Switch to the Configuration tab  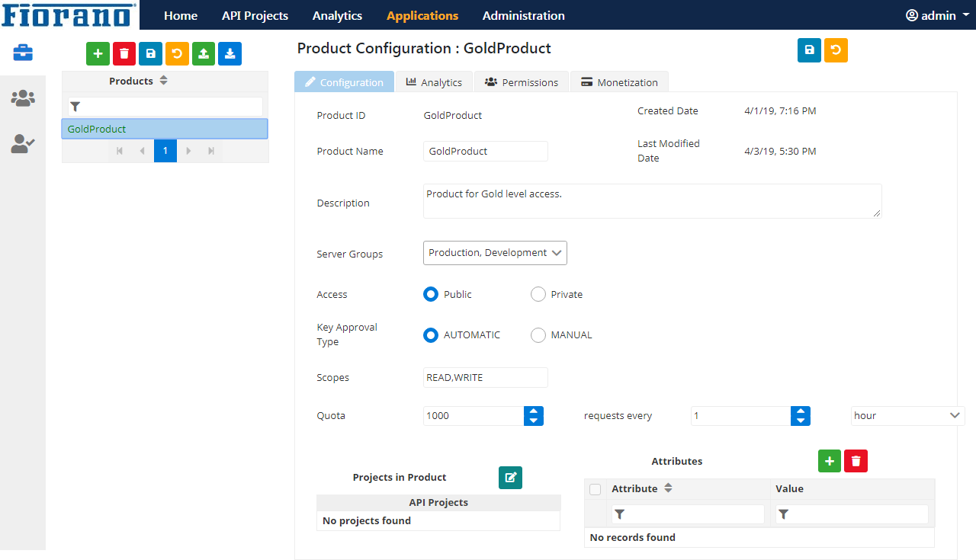[344, 82]
